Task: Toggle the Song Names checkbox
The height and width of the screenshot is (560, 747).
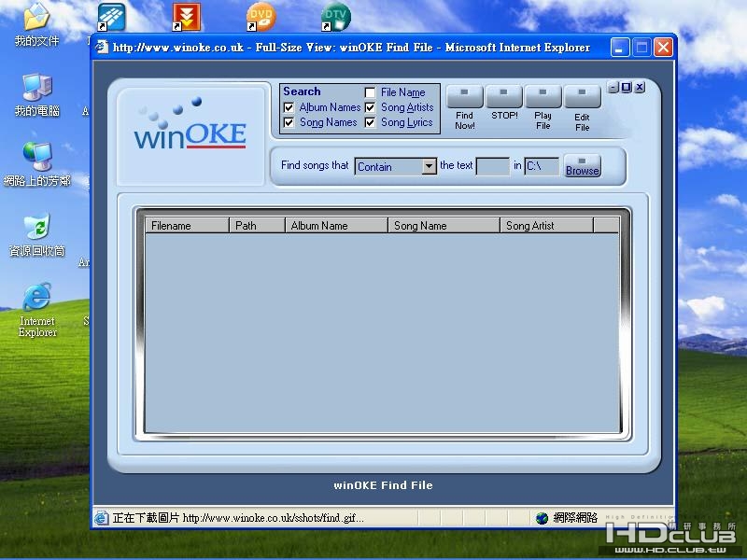Action: pos(289,123)
